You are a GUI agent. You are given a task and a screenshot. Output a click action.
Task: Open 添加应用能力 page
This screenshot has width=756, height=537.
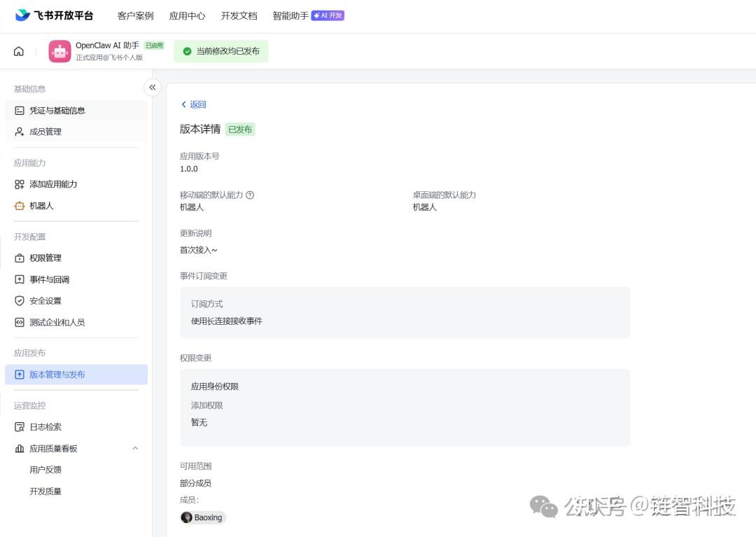point(76,184)
